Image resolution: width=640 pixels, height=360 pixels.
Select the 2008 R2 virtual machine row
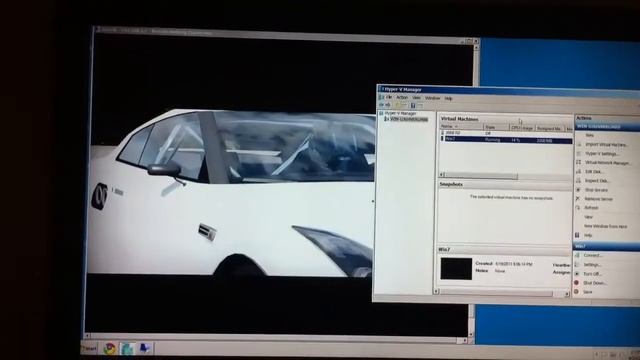(x=506, y=133)
